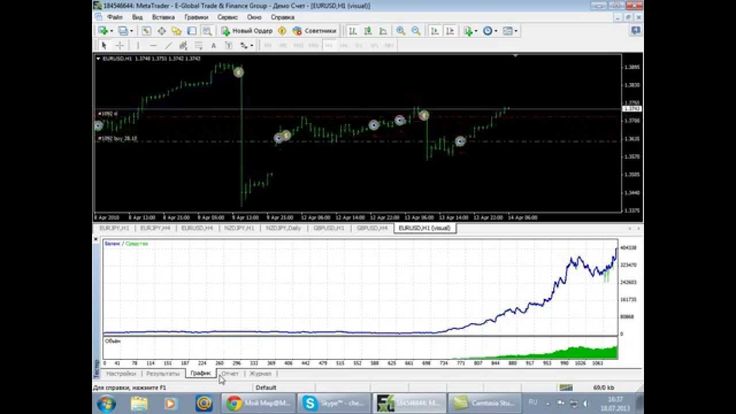Click the MetaEditor icon beside Новый Ордер

click(282, 31)
